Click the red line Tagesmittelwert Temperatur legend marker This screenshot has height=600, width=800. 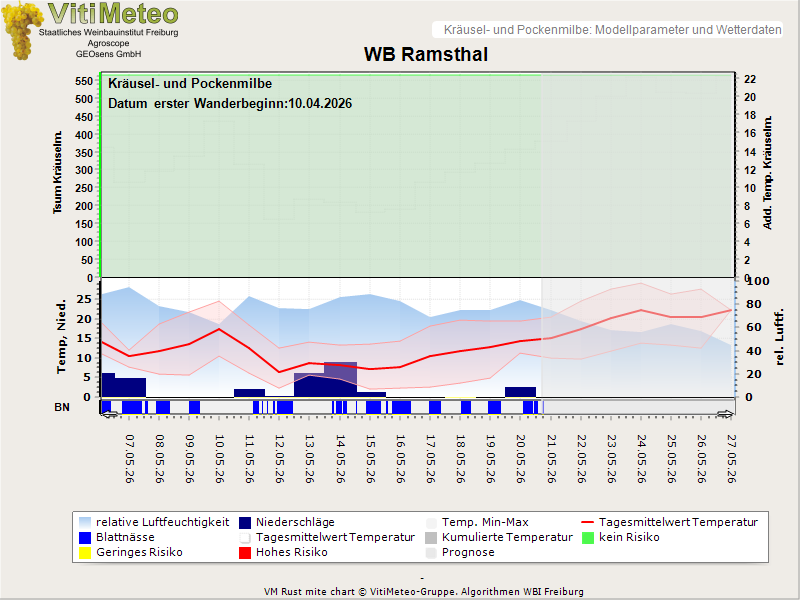[x=588, y=522]
